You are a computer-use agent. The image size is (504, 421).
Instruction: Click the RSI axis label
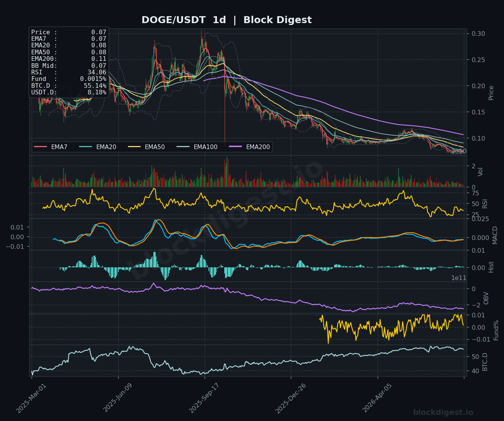coord(485,203)
